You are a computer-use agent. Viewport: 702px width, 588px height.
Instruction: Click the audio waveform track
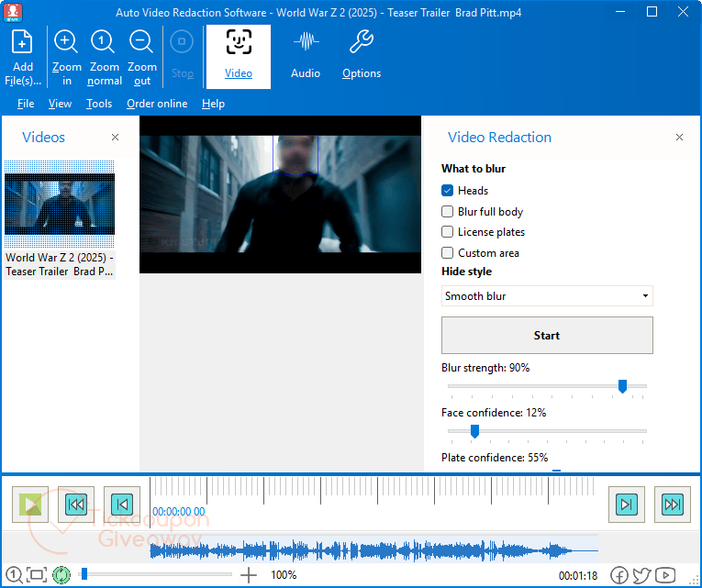click(x=373, y=550)
